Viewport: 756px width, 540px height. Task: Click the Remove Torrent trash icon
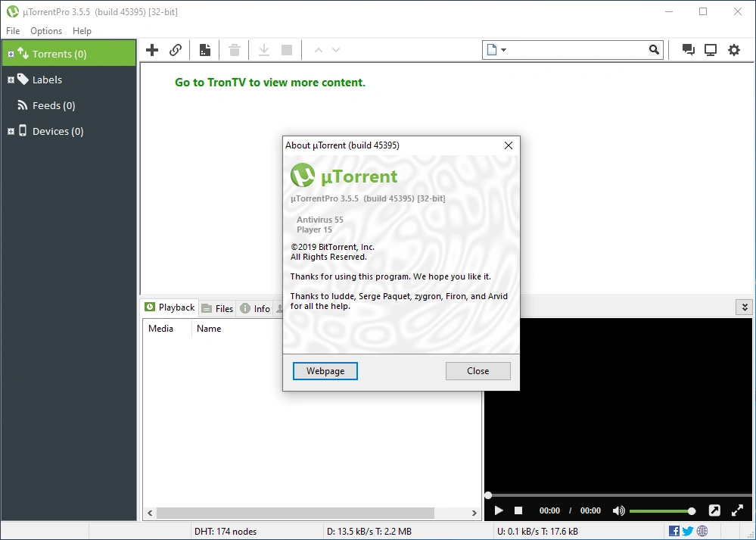235,50
